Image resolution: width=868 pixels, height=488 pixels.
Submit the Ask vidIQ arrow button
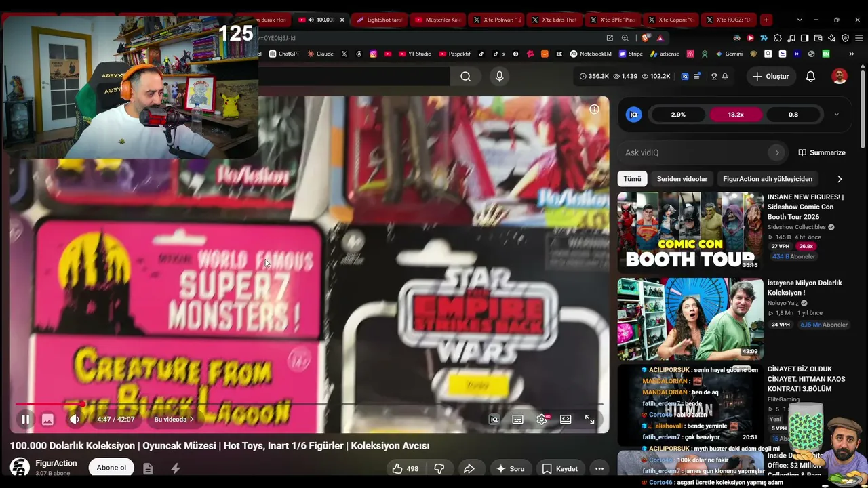point(777,152)
